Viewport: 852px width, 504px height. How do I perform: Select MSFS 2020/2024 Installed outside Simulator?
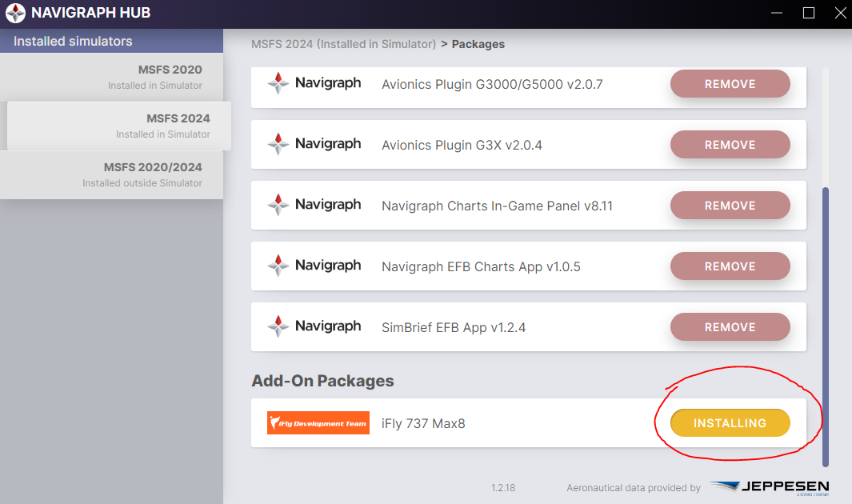click(111, 174)
